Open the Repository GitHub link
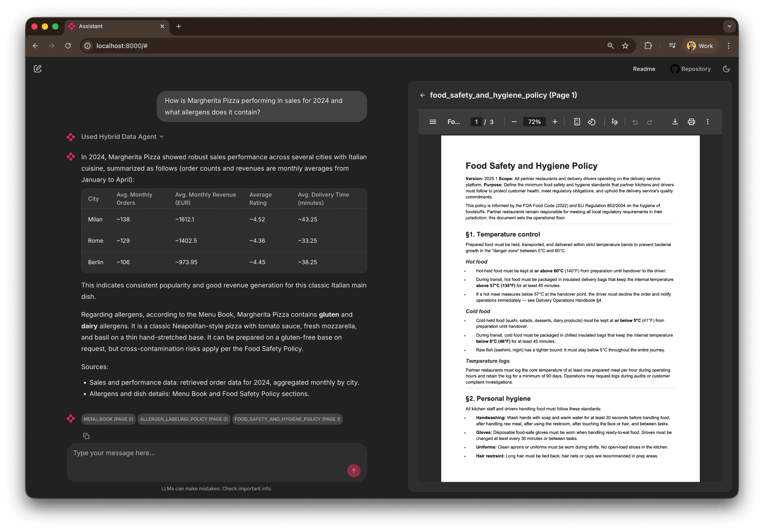 coord(691,69)
